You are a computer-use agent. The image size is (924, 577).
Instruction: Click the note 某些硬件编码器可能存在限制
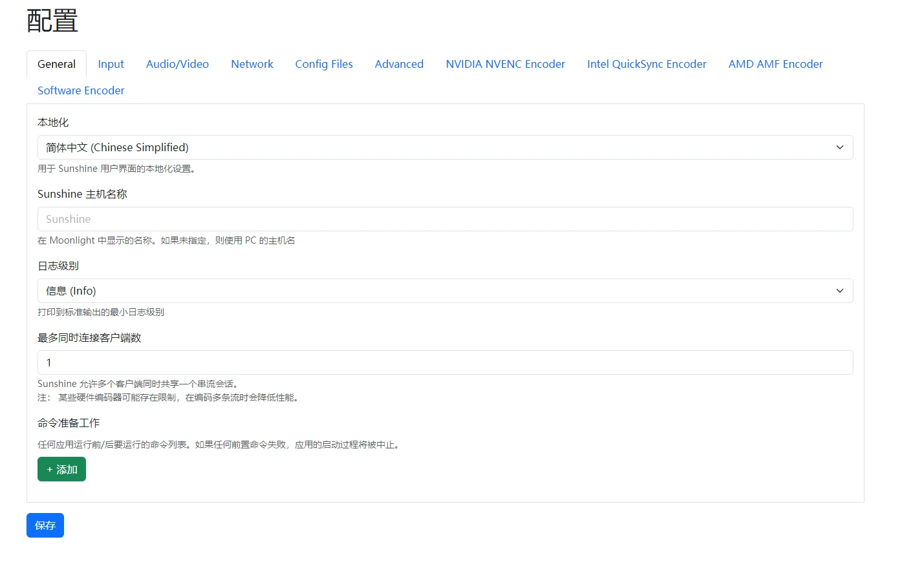pos(169,397)
